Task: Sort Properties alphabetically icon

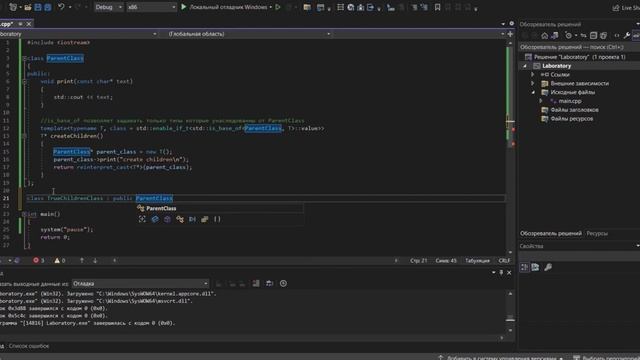Action: click(535, 267)
